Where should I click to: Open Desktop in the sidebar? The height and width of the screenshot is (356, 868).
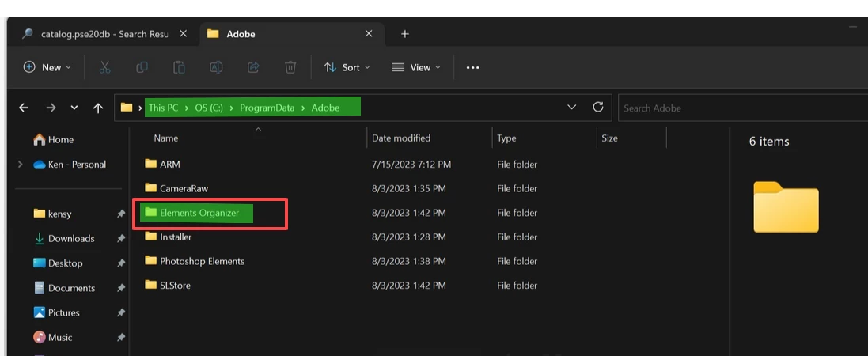[x=66, y=263]
